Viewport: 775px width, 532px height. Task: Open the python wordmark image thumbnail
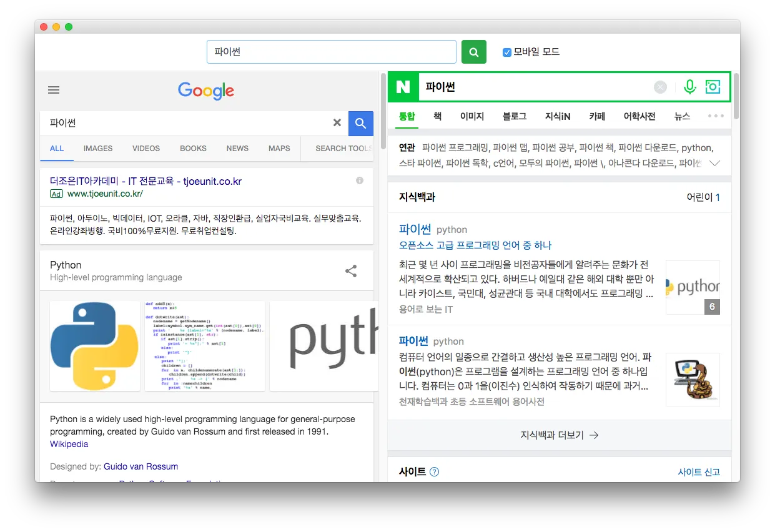coord(324,346)
